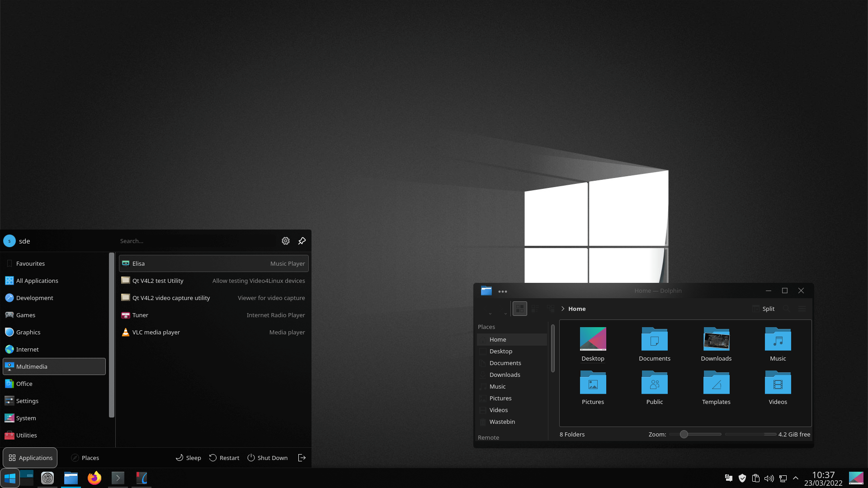Select the Music folder icon in Dolphin

click(x=778, y=339)
